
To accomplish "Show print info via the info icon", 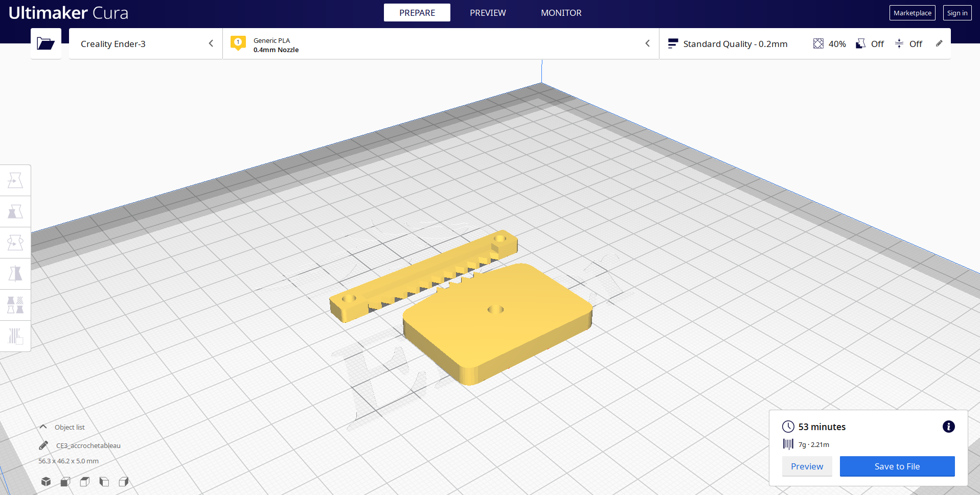I will [948, 427].
